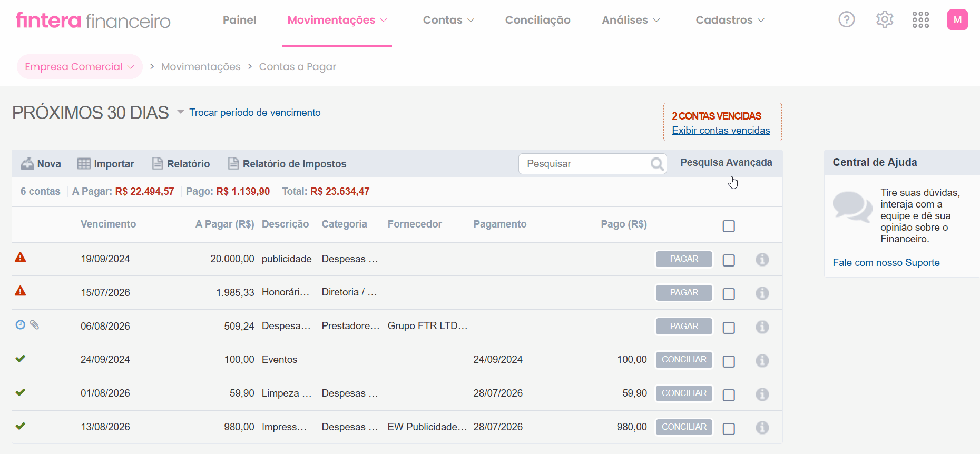Click CONCILIAR for the Eventos row
The image size is (980, 454).
point(684,360)
